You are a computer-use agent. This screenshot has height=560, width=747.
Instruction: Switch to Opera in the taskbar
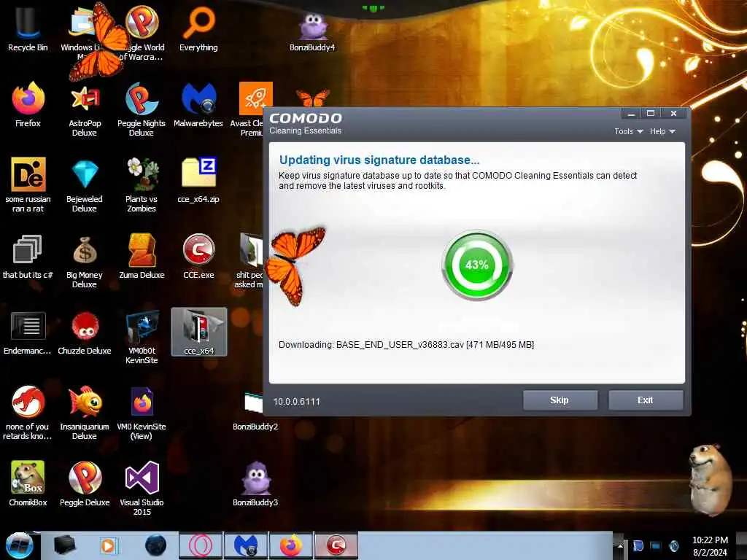click(201, 545)
